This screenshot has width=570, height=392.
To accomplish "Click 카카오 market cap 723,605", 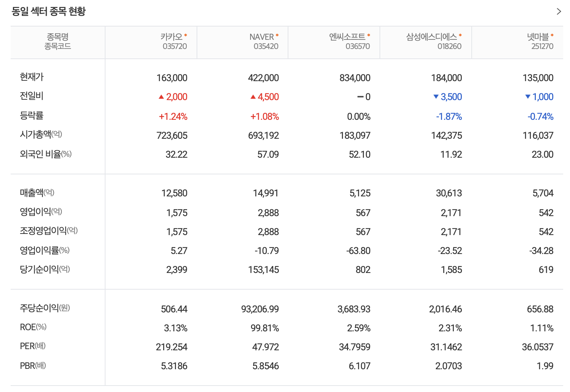I will (x=172, y=135).
